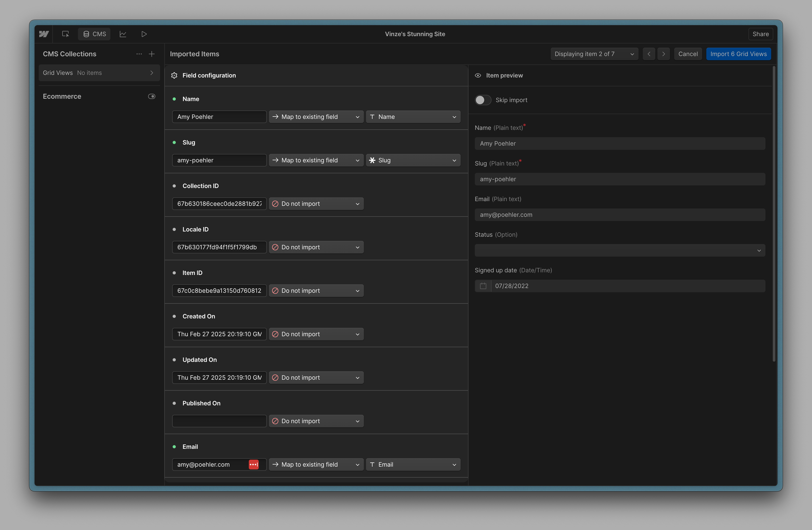This screenshot has width=812, height=530.
Task: Open the Designer canvas select tool icon
Action: click(x=65, y=34)
